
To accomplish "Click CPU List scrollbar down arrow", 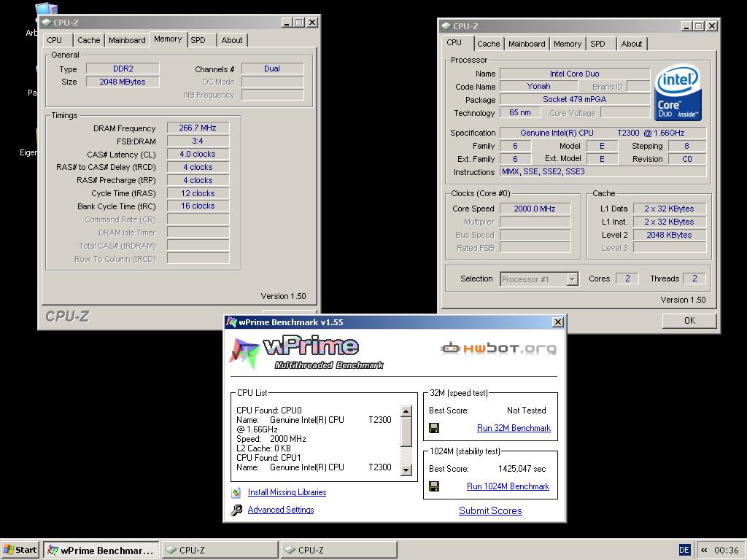I will click(x=406, y=470).
